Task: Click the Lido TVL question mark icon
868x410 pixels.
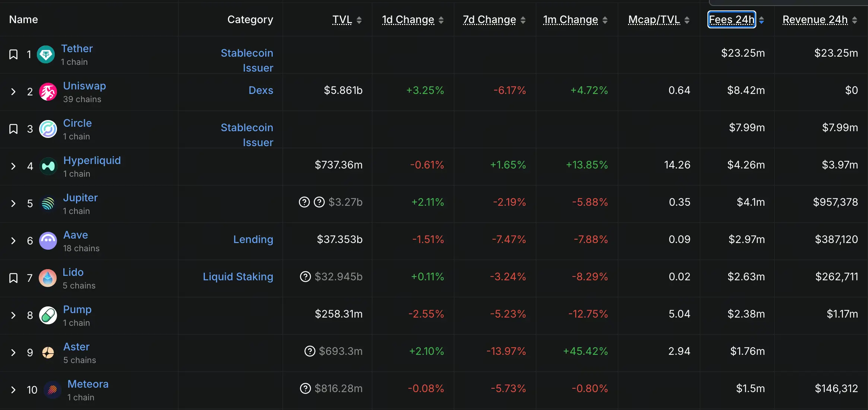Action: tap(305, 277)
